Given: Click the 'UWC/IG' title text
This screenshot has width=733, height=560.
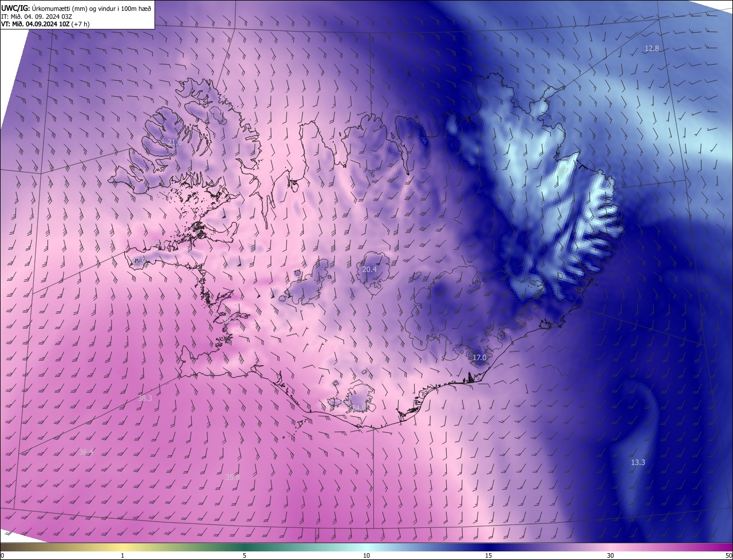Looking at the screenshot, I should tap(15, 7).
